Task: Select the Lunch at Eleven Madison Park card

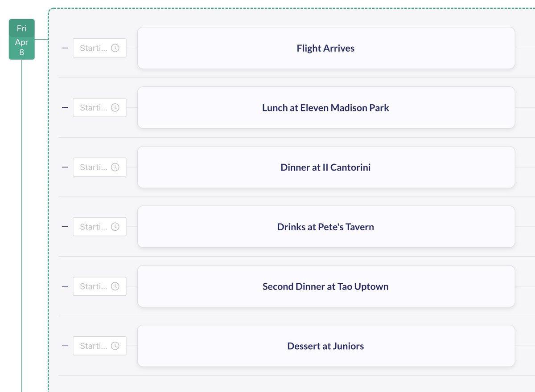Action: click(326, 108)
